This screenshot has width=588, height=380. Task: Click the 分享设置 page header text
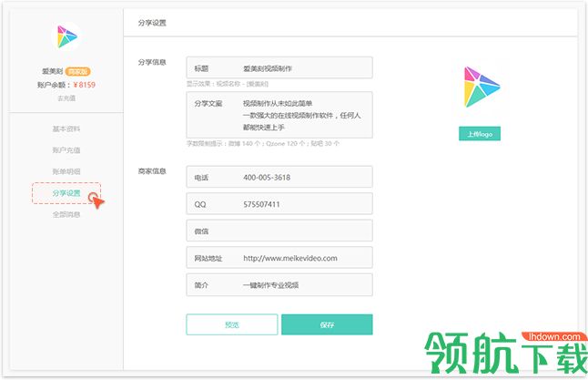(152, 23)
